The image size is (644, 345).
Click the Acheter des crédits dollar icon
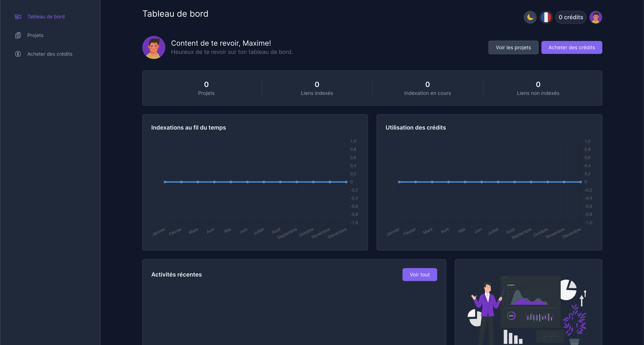(18, 54)
